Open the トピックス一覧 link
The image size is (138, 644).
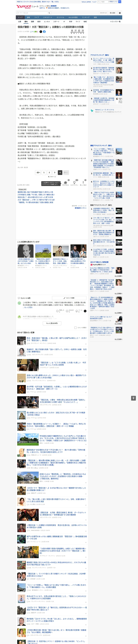(x=115, y=21)
